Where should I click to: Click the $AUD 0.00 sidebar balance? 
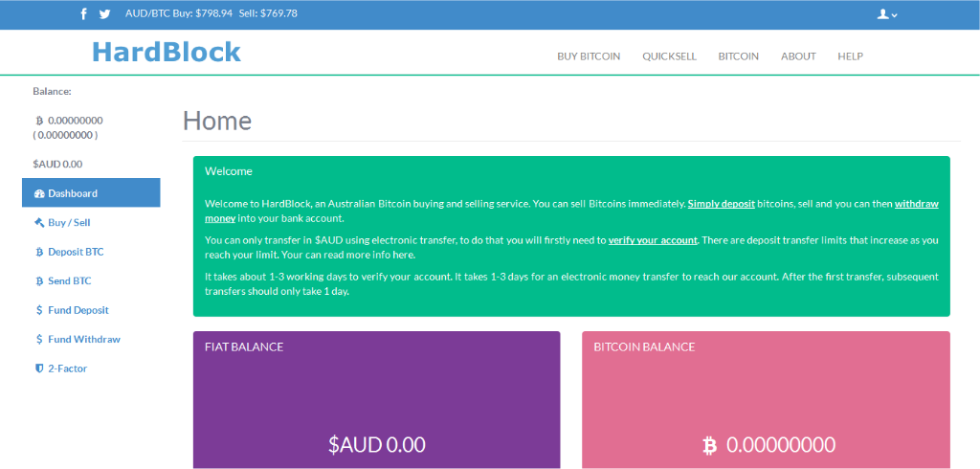pyautogui.click(x=57, y=164)
